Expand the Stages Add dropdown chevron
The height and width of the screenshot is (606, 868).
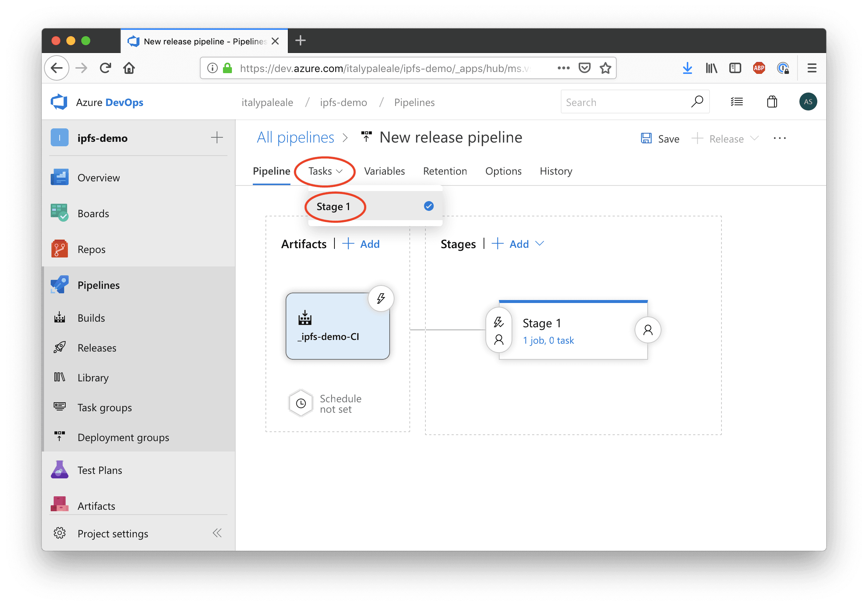point(540,244)
